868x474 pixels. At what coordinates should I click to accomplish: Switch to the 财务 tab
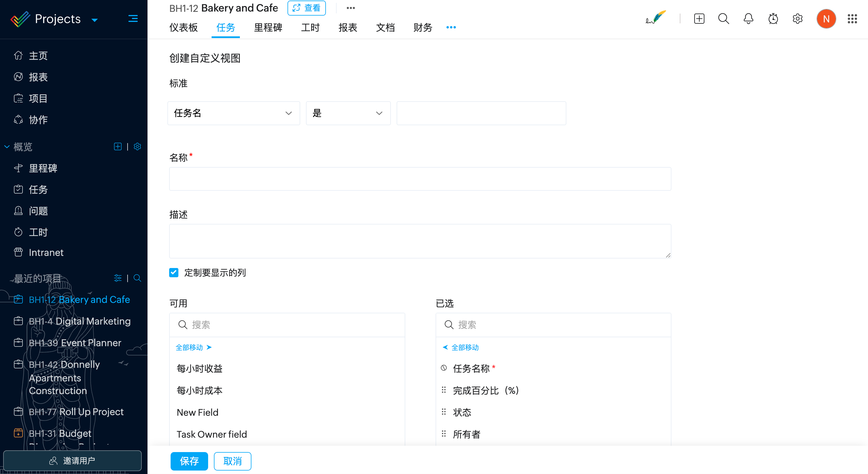click(423, 28)
